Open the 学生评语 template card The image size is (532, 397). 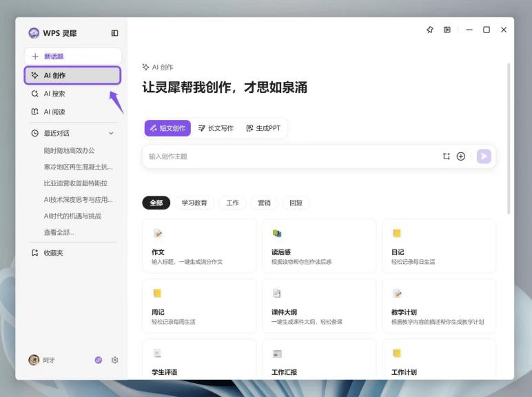click(200, 360)
